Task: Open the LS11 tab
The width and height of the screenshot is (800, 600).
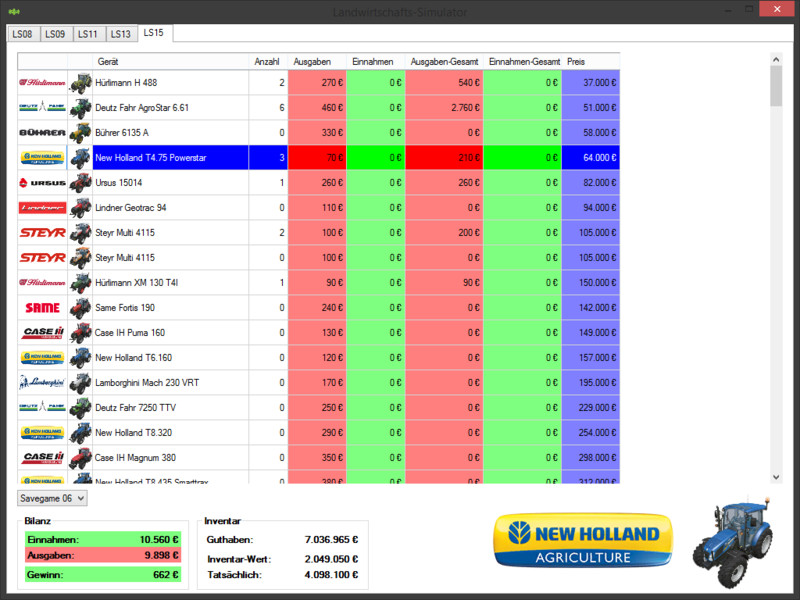Action: click(88, 34)
